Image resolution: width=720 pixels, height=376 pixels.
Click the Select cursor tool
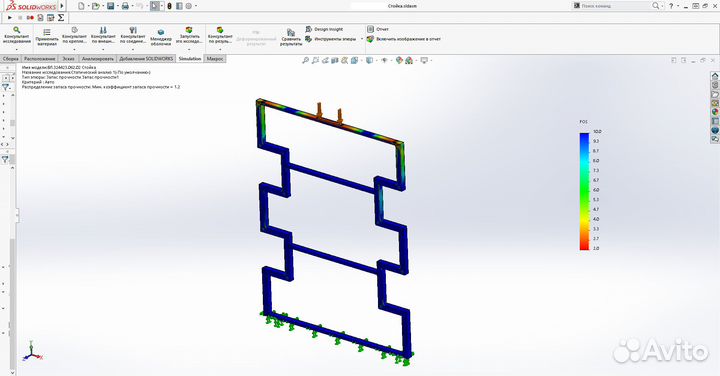pos(154,6)
